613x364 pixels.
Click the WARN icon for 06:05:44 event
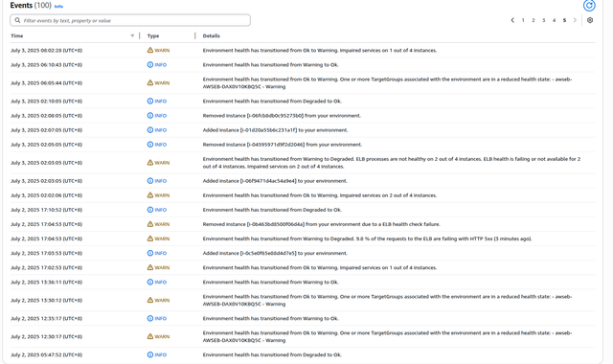pyautogui.click(x=150, y=82)
